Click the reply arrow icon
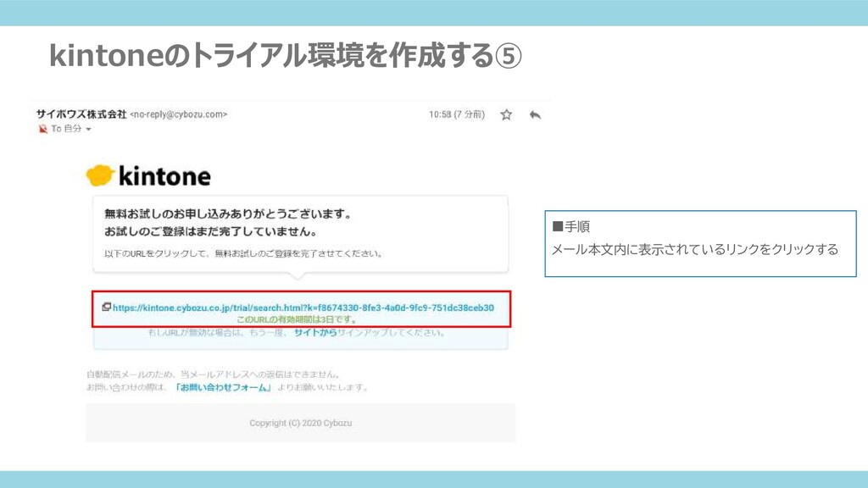Viewport: 868px width, 488px height. click(535, 114)
